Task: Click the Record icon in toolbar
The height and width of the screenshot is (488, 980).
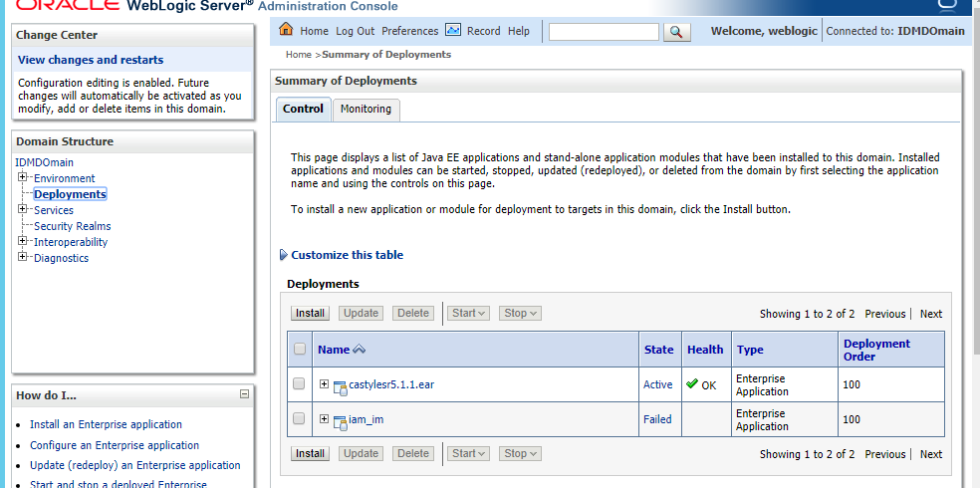Action: [x=453, y=29]
